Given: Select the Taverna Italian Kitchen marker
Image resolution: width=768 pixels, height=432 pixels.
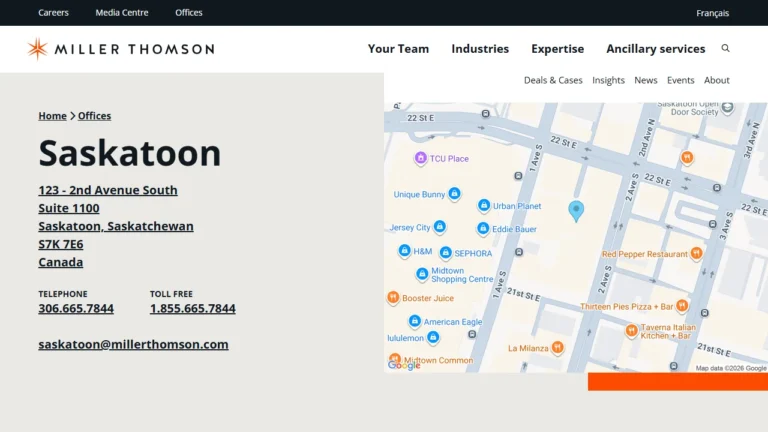Looking at the screenshot, I should tap(631, 331).
